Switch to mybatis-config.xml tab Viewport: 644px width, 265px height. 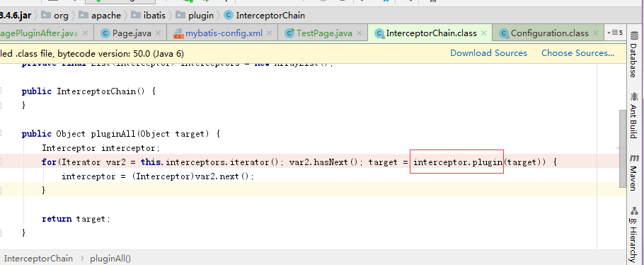(224, 33)
